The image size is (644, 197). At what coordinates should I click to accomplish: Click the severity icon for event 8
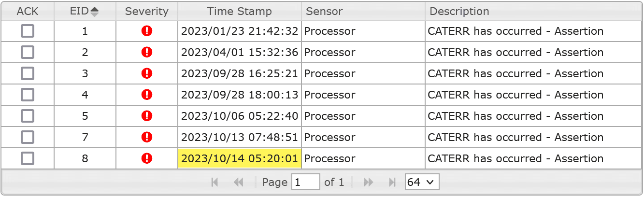point(147,158)
